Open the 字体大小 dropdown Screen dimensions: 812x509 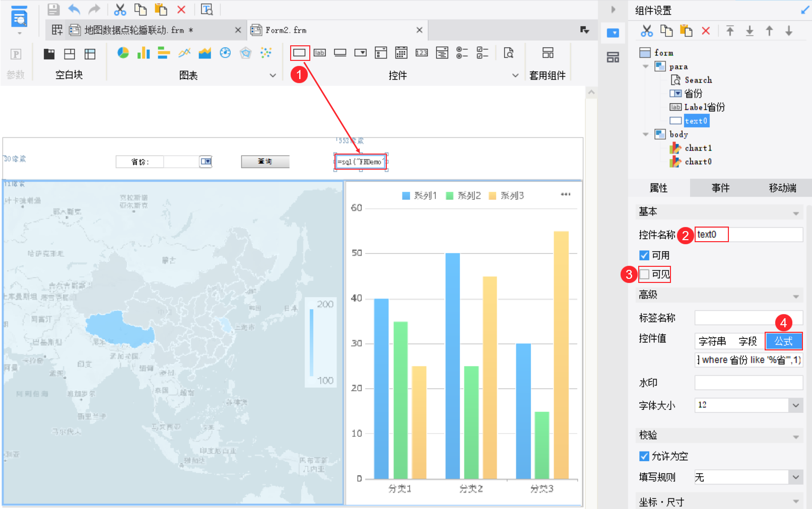pyautogui.click(x=795, y=405)
